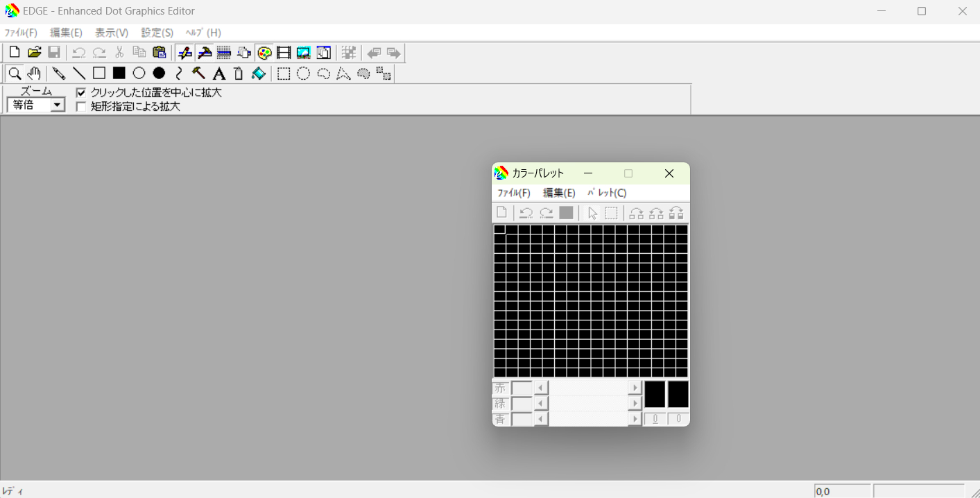This screenshot has width=980, height=498.
Task: Uncheck クリックした位置を中心に拡大 checkbox
Action: (x=81, y=92)
